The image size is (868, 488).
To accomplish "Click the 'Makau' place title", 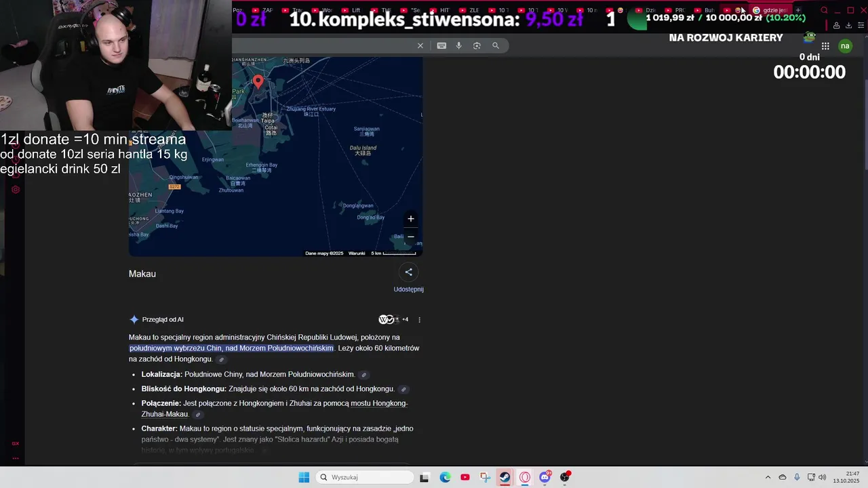I will click(x=142, y=274).
